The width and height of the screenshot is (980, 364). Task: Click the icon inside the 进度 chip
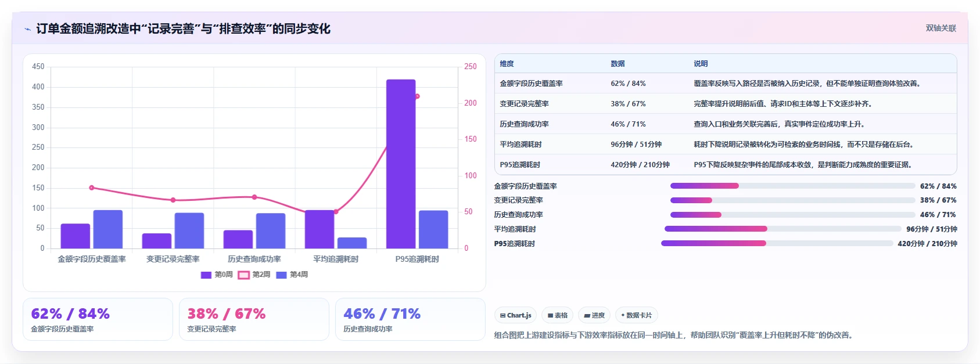tap(587, 316)
